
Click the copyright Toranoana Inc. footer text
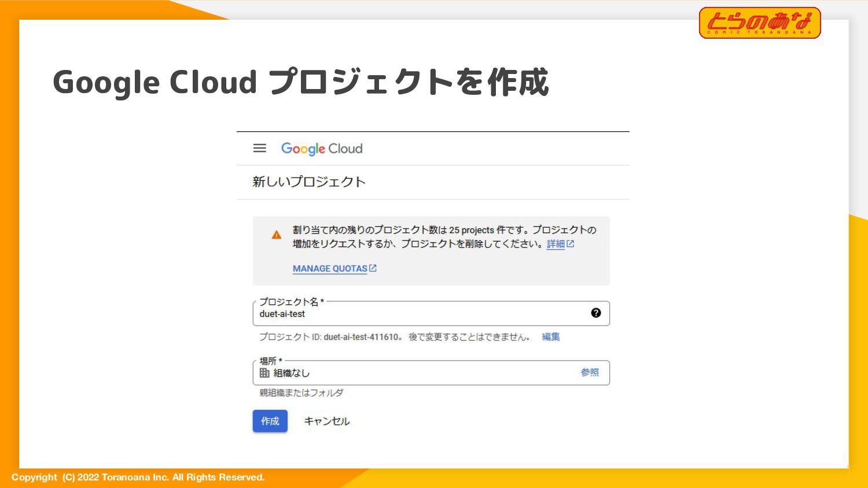(x=138, y=477)
